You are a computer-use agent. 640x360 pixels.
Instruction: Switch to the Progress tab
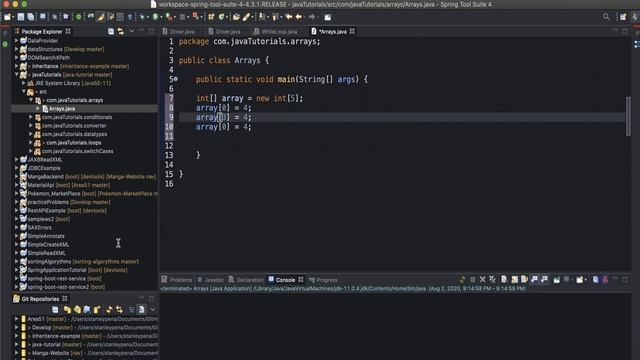pos(323,280)
